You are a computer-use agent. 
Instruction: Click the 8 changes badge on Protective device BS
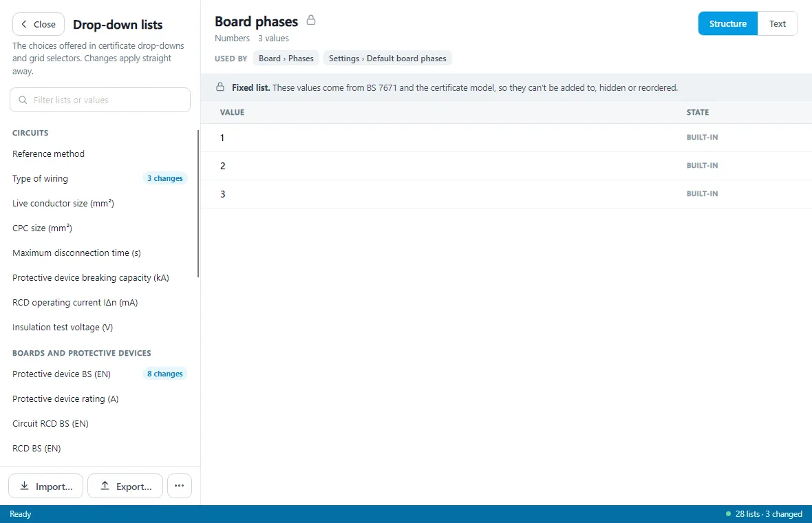click(164, 374)
